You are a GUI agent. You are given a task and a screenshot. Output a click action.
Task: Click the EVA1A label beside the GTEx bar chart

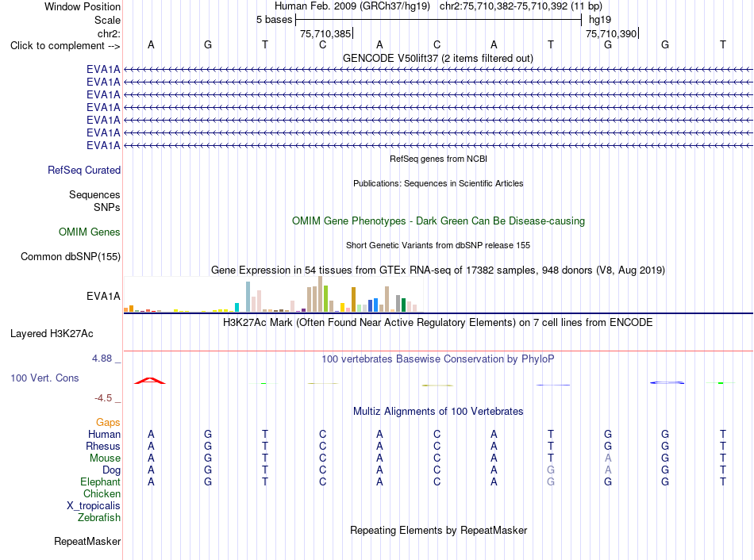[x=103, y=296]
